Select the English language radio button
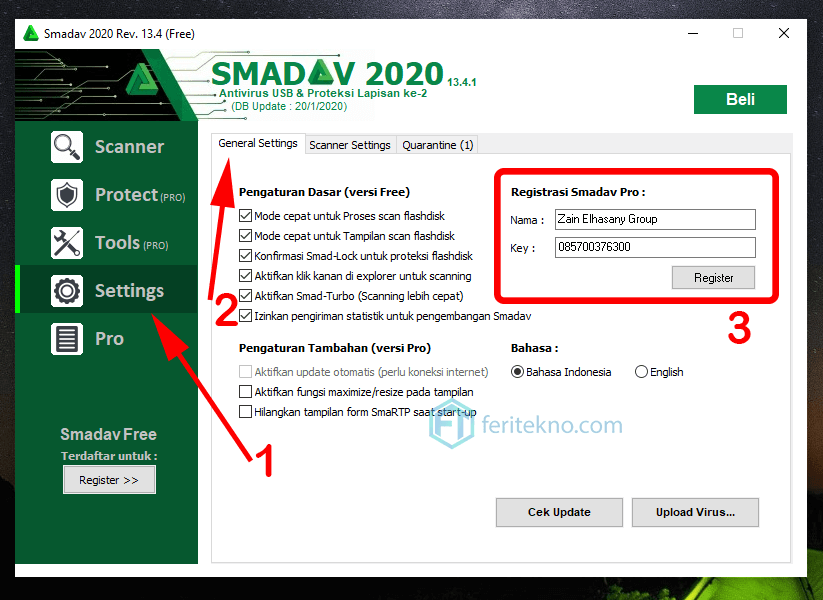The width and height of the screenshot is (823, 600). (x=641, y=372)
